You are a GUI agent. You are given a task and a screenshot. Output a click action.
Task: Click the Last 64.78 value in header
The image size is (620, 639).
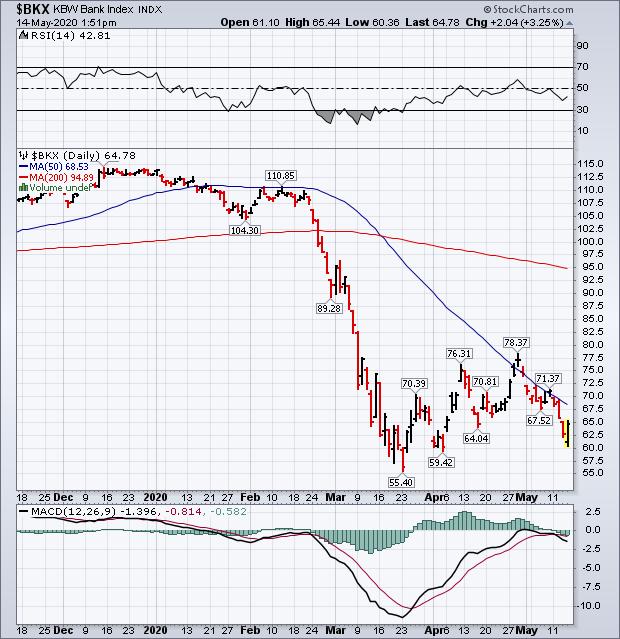[457, 21]
